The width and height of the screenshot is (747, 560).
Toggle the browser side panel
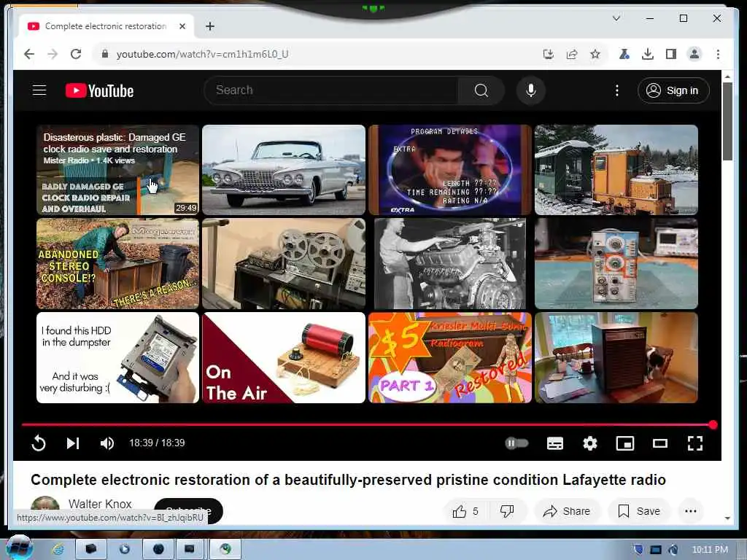pyautogui.click(x=671, y=54)
